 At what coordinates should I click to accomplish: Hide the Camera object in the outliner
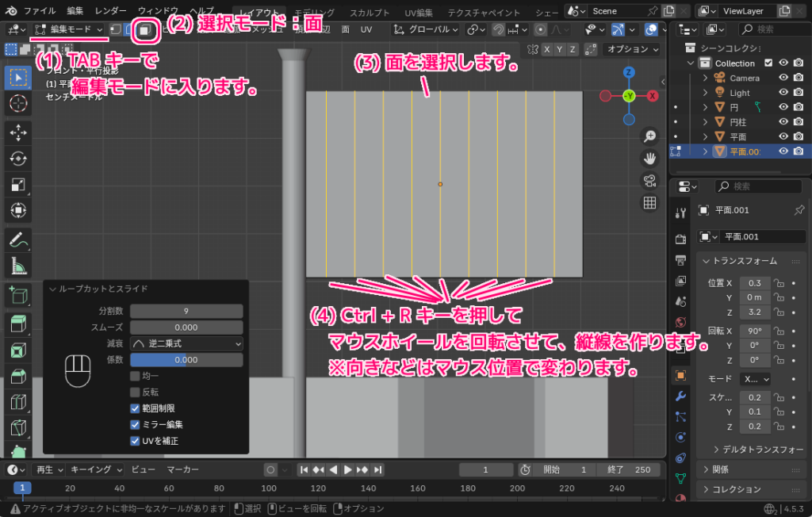(x=783, y=79)
